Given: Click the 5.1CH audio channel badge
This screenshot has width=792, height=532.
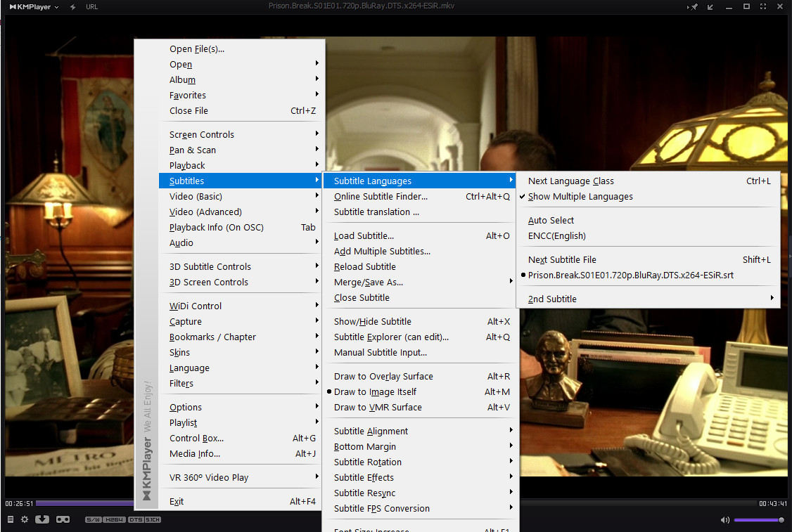Looking at the screenshot, I should [153, 520].
